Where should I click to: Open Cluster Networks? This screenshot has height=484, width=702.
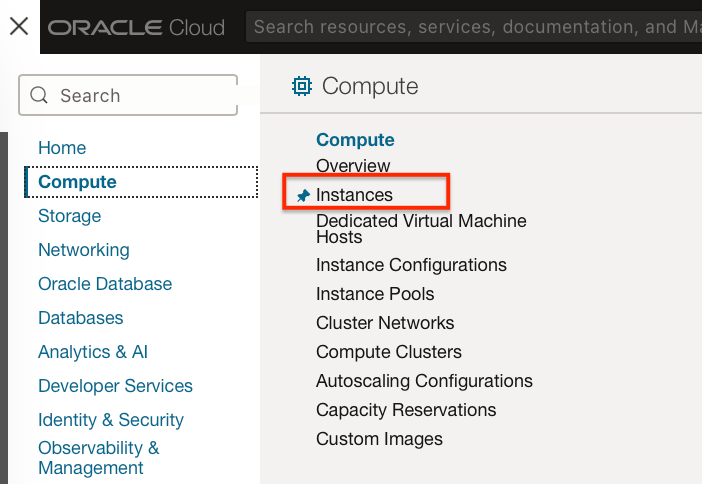(385, 323)
